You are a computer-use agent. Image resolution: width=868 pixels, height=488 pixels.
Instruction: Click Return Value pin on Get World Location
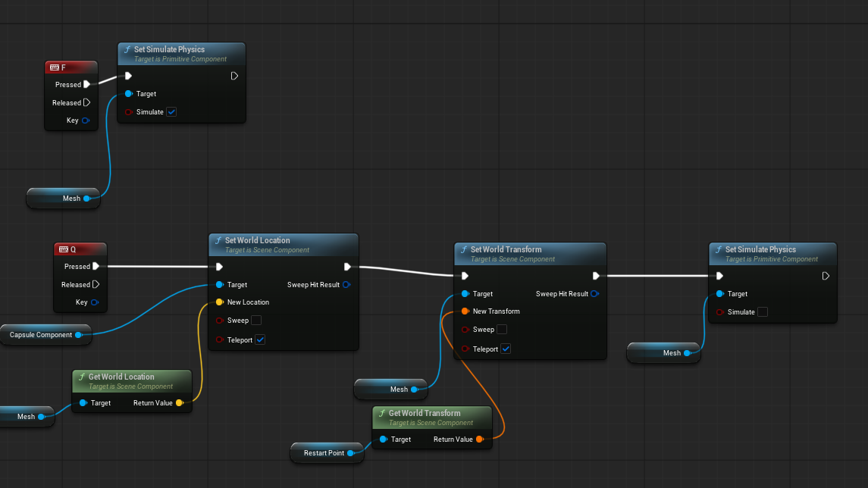[180, 403]
